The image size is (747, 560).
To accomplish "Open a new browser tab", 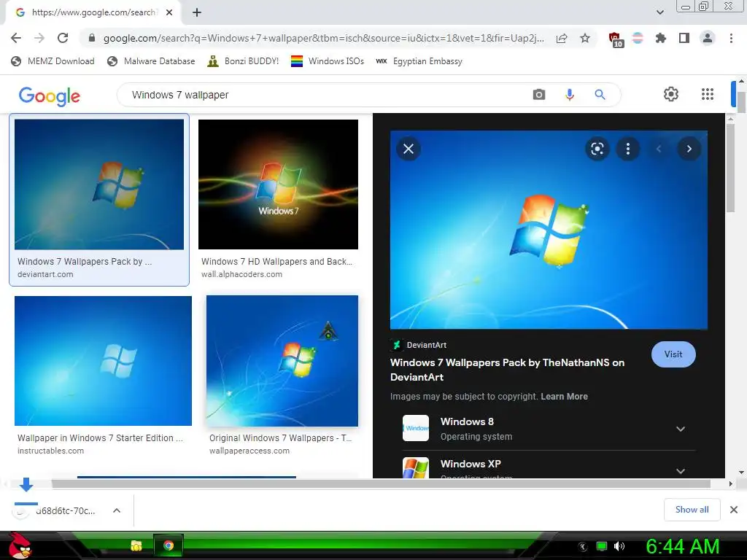I will pos(197,12).
